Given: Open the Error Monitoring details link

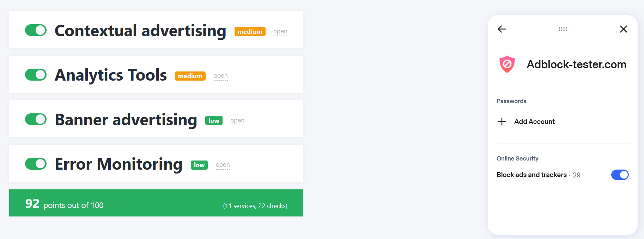Looking at the screenshot, I should click(223, 165).
